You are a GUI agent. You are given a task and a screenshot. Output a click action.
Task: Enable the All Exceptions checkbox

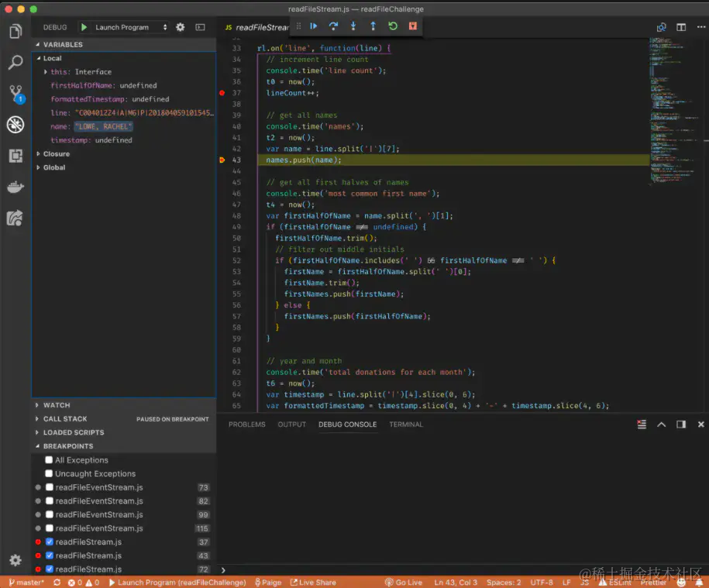[49, 460]
